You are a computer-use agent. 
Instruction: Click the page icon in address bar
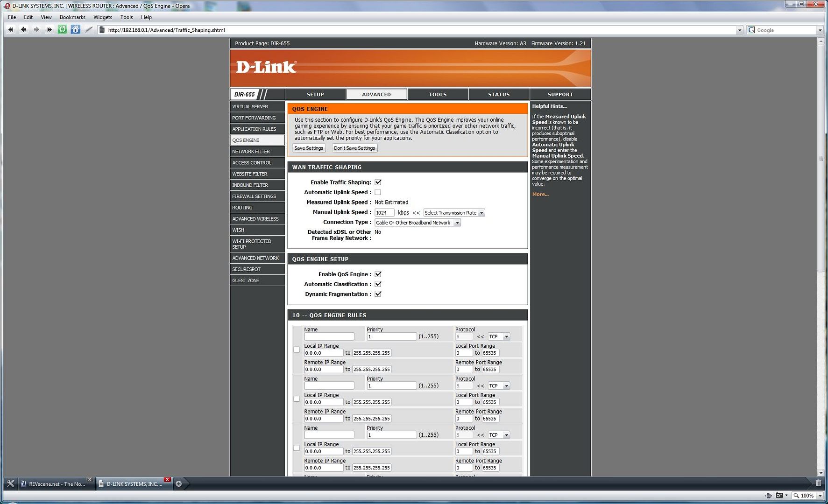[102, 30]
